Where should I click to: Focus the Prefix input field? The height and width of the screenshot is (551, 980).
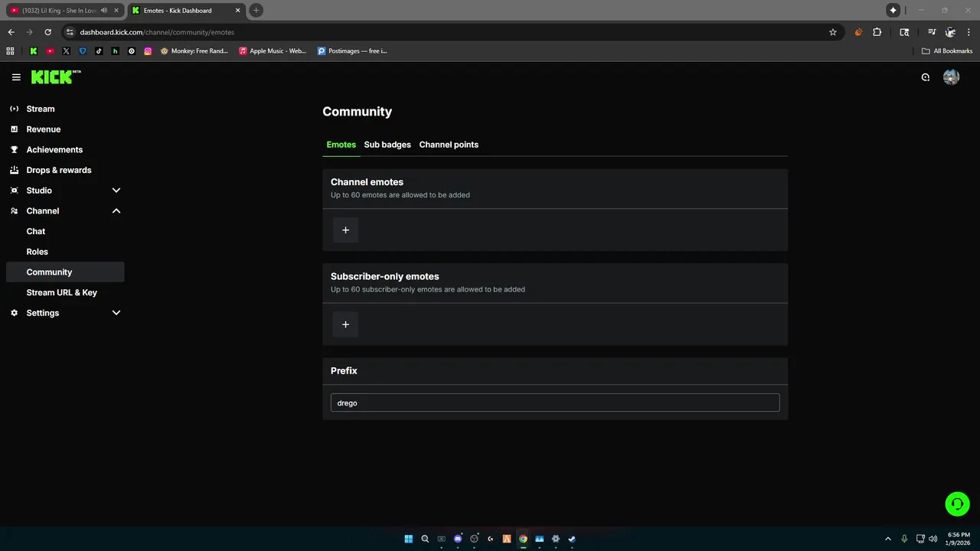point(555,403)
